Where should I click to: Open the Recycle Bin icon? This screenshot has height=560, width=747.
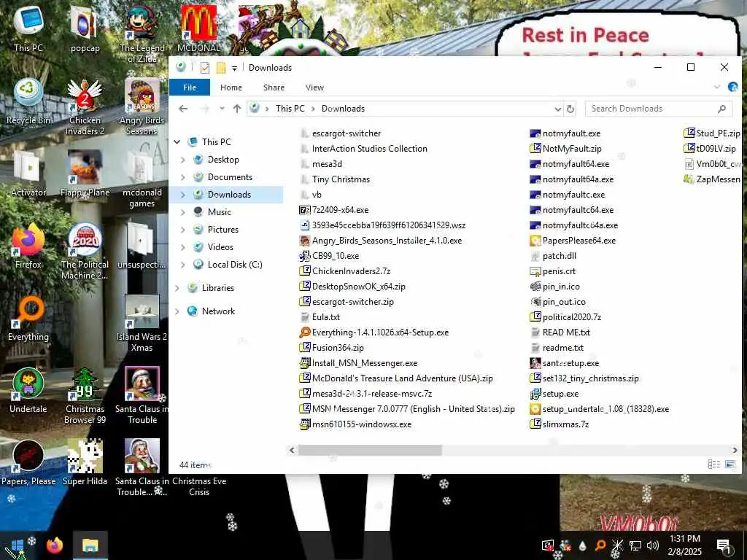28,101
